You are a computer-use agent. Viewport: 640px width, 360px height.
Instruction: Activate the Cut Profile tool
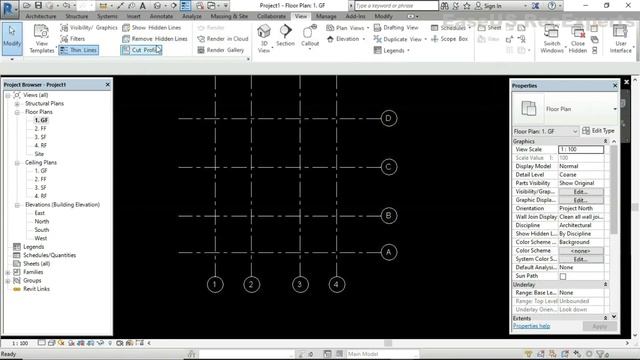click(141, 50)
